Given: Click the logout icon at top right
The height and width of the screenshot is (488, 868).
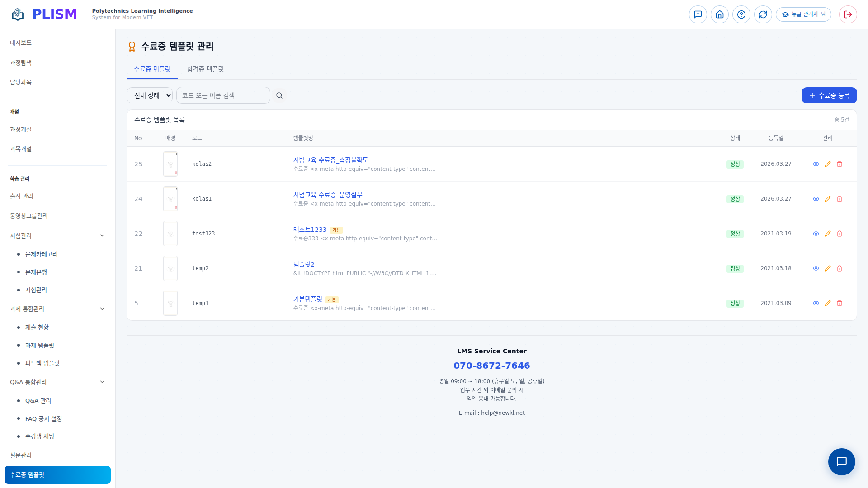Looking at the screenshot, I should pos(848,14).
